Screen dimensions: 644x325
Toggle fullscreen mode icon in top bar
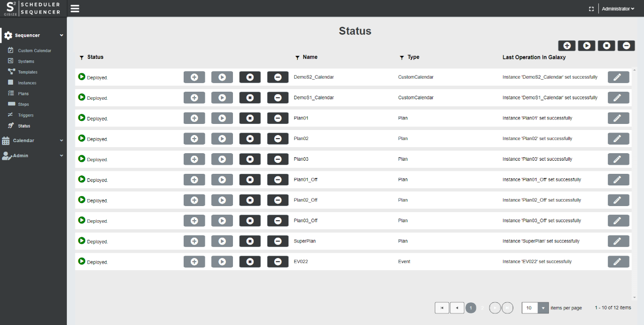[x=591, y=9]
